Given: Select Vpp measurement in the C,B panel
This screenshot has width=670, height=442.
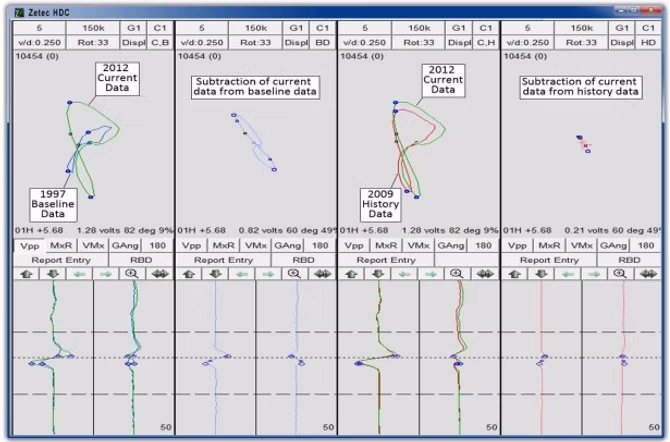Looking at the screenshot, I should (30, 246).
